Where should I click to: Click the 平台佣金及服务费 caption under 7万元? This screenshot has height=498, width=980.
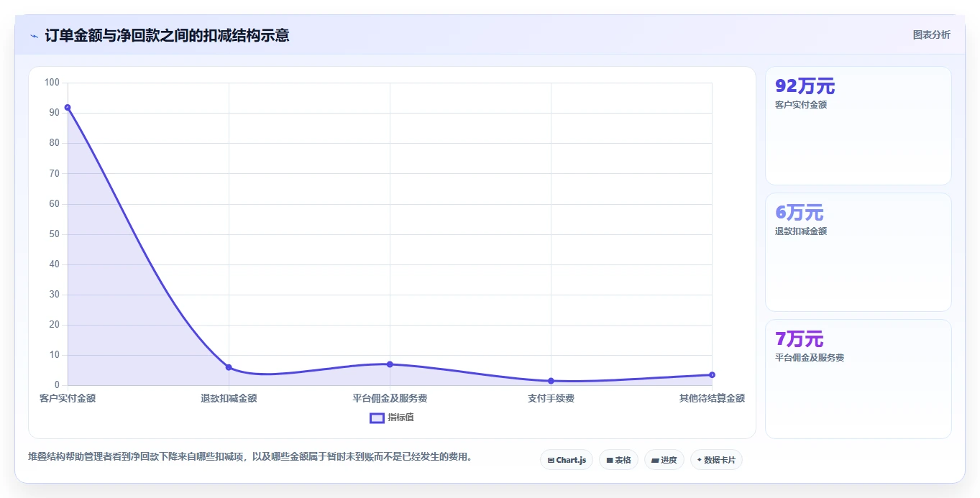pos(810,358)
